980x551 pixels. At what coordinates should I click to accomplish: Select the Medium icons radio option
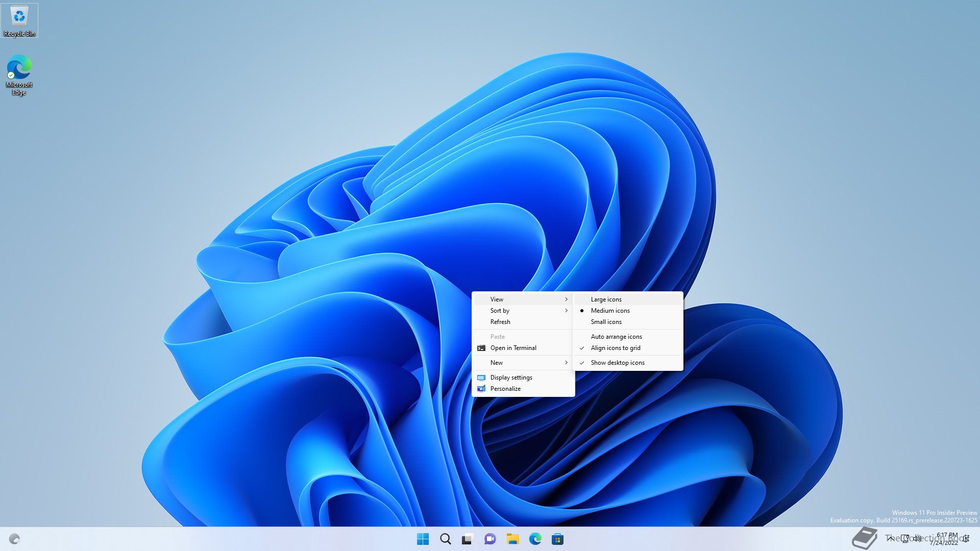(x=610, y=311)
